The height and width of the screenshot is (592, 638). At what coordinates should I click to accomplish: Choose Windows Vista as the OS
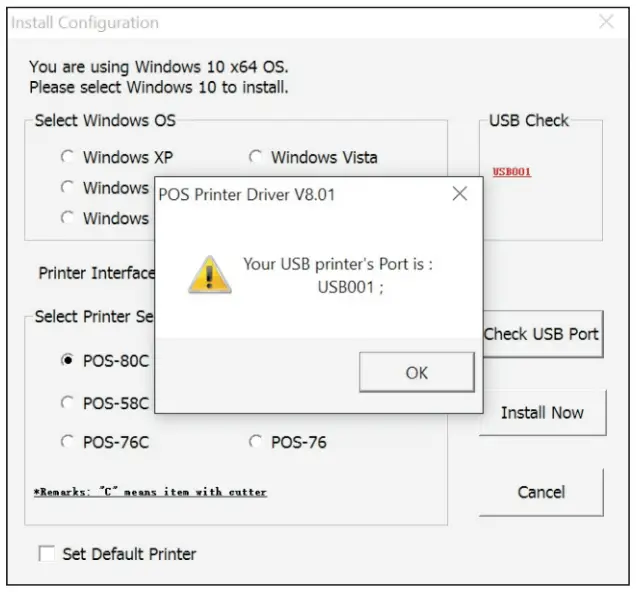point(256,157)
